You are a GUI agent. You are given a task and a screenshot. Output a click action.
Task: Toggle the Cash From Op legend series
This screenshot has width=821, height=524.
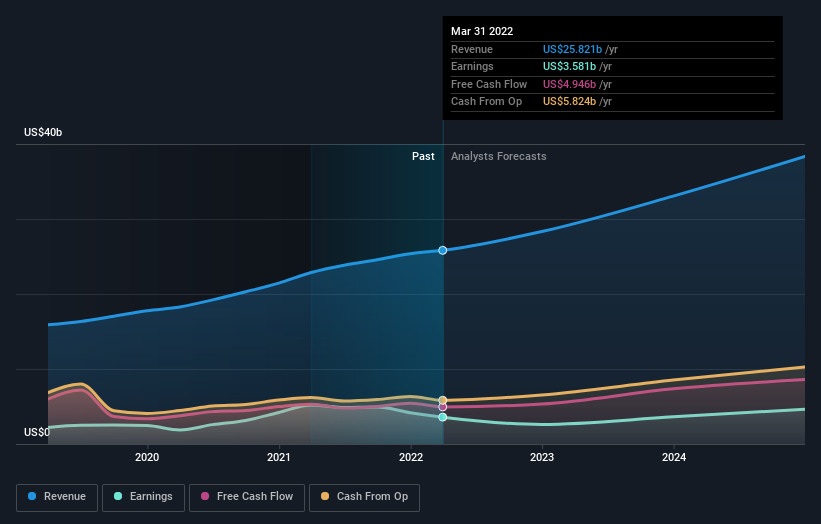(364, 497)
